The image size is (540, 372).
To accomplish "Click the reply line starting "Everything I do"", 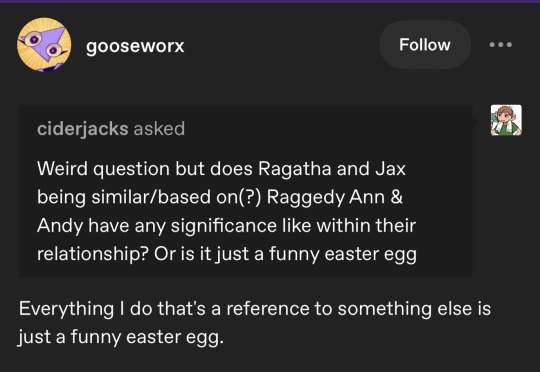I will (255, 309).
